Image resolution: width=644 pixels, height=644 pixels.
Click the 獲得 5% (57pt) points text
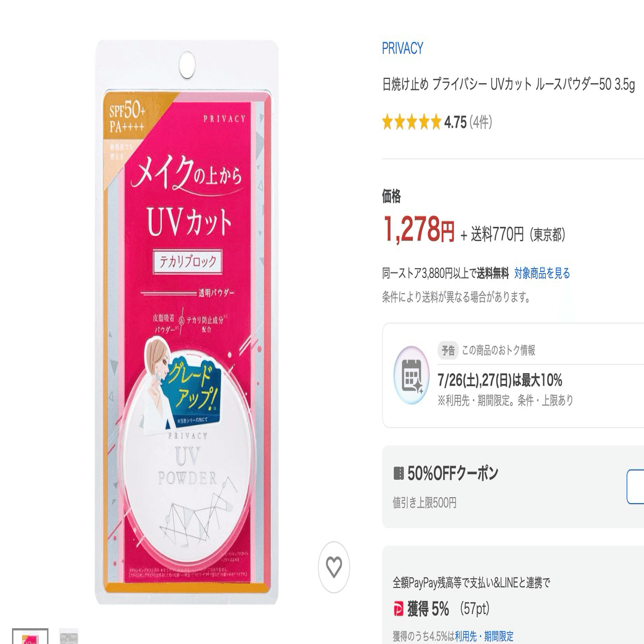448,609
